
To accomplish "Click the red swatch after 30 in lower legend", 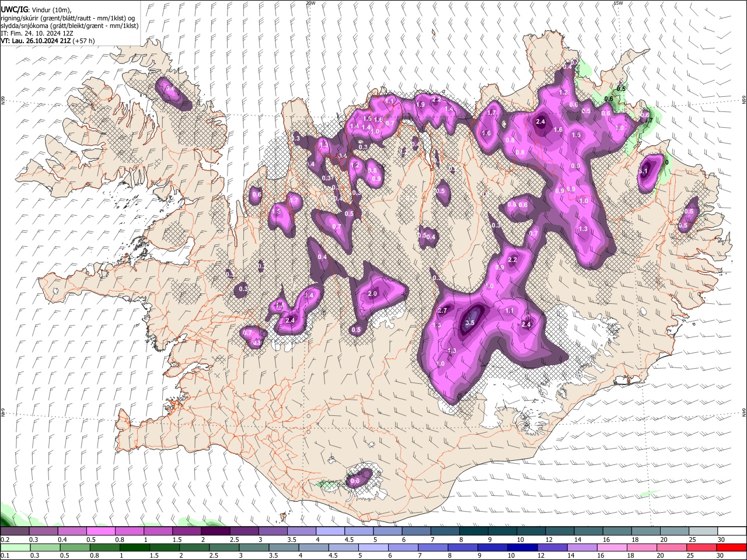I will [x=731, y=548].
